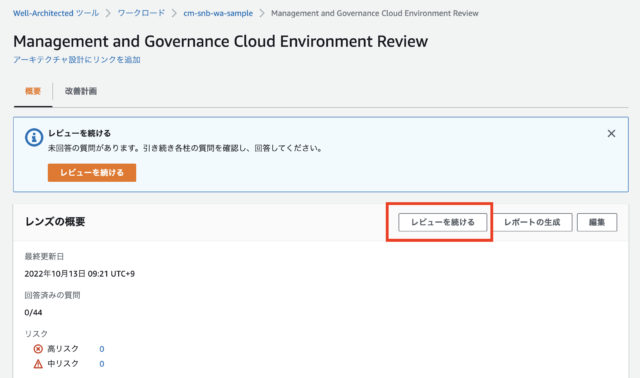Image resolution: width=640 pixels, height=378 pixels.
Task: Open the medium risk count 0 link
Action: point(102,364)
